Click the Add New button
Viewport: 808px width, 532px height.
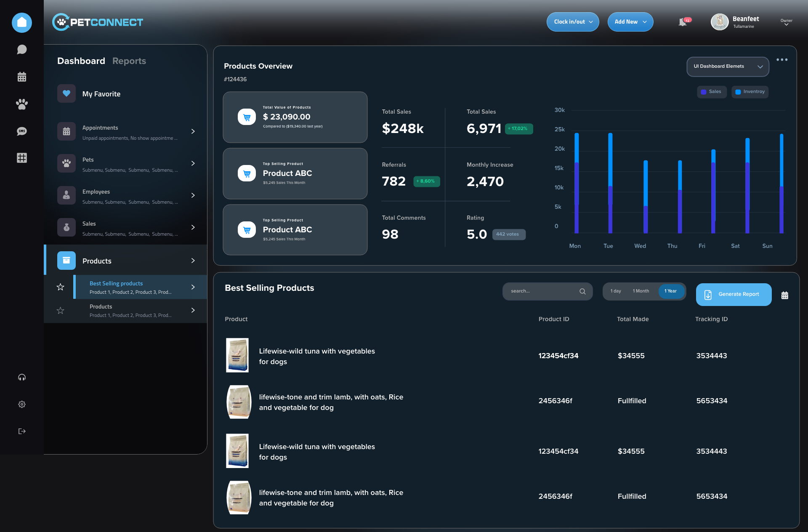630,22
